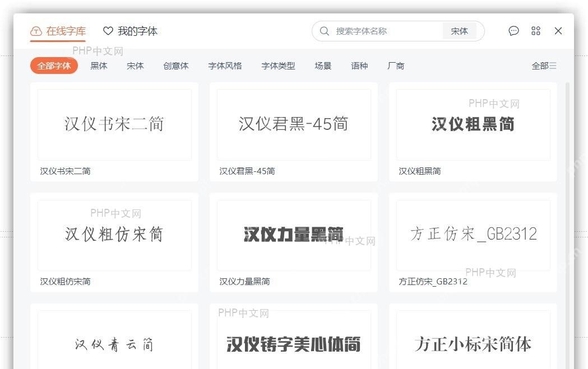Open the 字体类型 filter
The width and height of the screenshot is (588, 369).
(x=278, y=66)
